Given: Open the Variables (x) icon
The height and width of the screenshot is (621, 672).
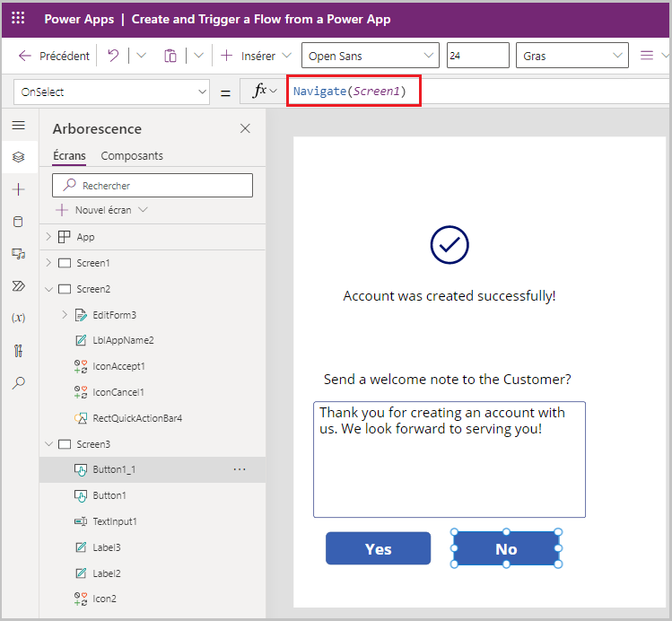Looking at the screenshot, I should [x=19, y=318].
